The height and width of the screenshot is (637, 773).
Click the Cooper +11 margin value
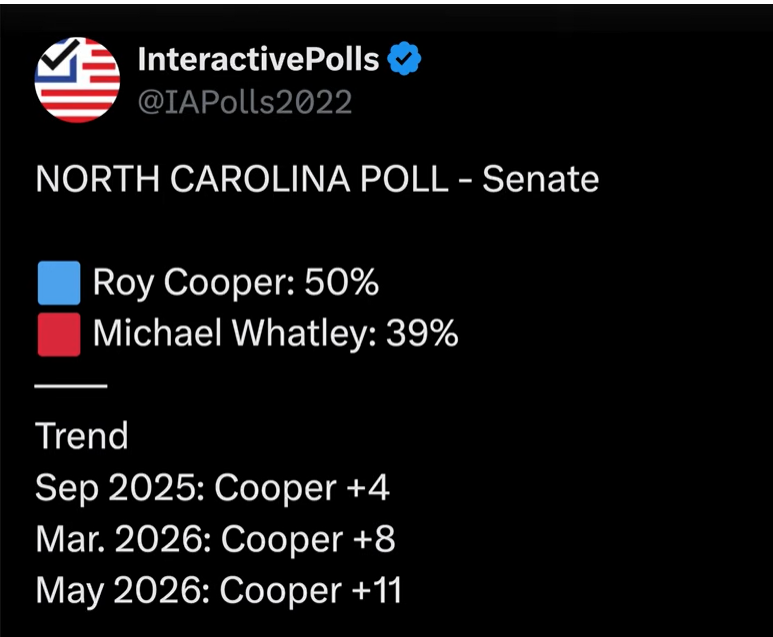pos(311,590)
